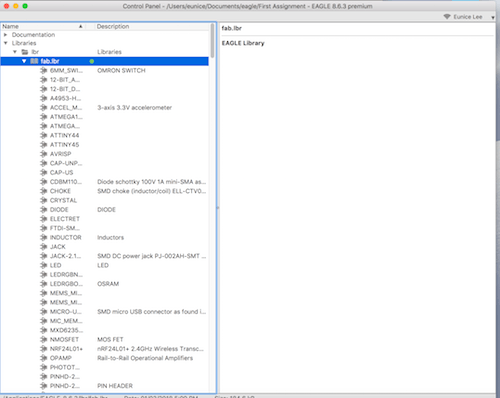Click the Eunice Lee user name
Viewport: 500px width, 398px height.
click(x=468, y=17)
